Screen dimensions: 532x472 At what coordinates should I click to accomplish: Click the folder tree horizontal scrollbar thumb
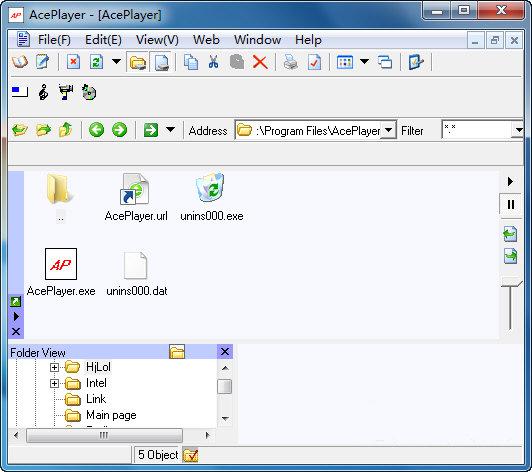(104, 435)
